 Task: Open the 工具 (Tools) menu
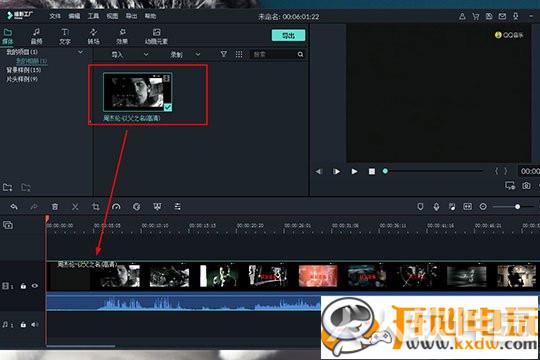pyautogui.click(x=93, y=16)
